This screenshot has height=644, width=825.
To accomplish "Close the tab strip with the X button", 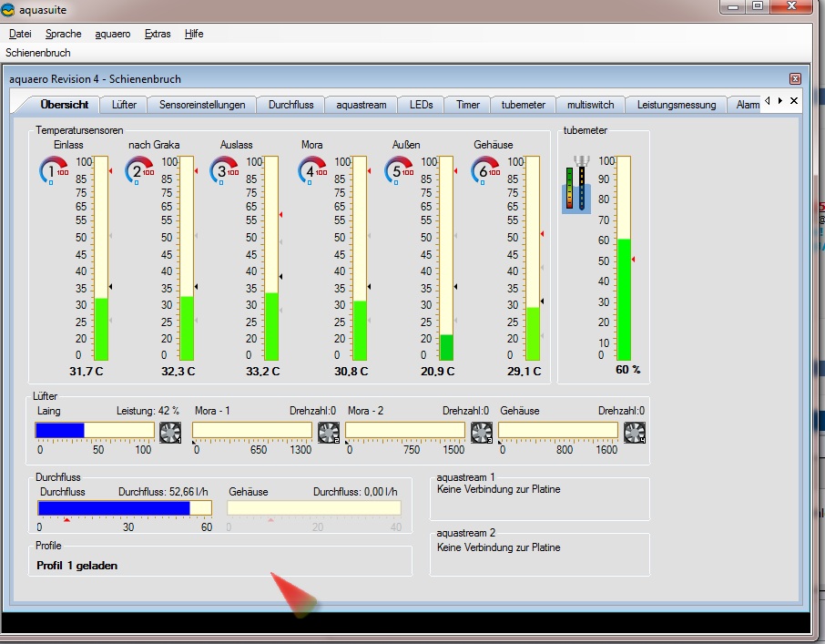I will pyautogui.click(x=794, y=100).
